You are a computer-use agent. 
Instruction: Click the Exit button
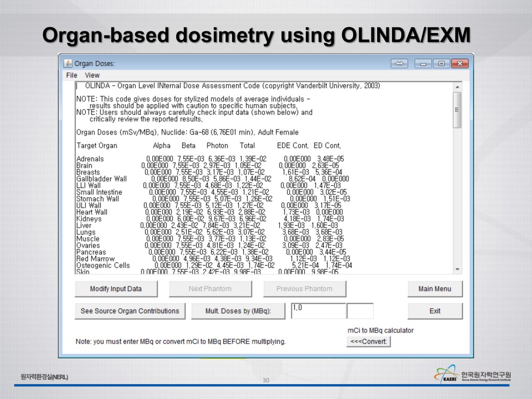[x=435, y=311]
